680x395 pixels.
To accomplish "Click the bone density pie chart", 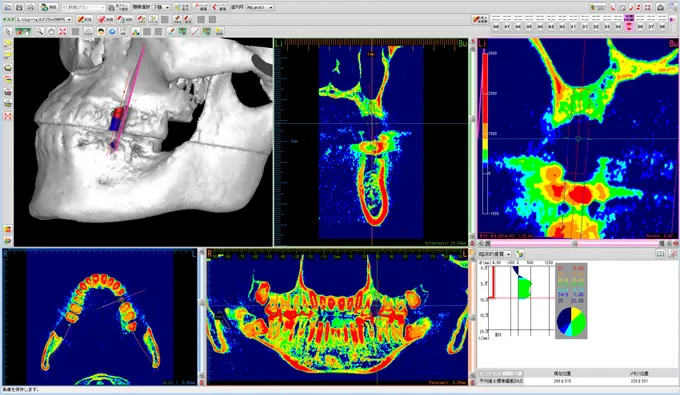I will tap(571, 322).
